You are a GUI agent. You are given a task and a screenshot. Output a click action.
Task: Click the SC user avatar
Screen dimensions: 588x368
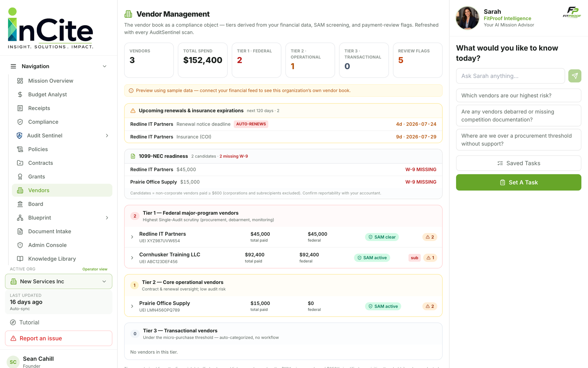[x=13, y=362]
